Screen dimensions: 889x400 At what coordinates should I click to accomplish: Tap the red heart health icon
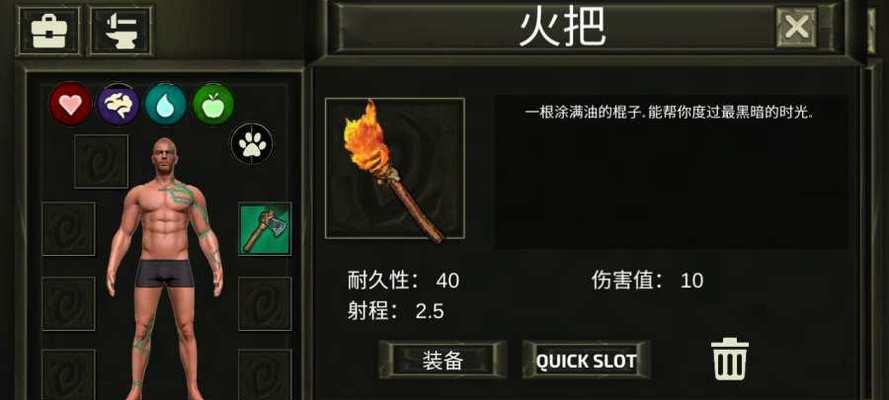70,104
